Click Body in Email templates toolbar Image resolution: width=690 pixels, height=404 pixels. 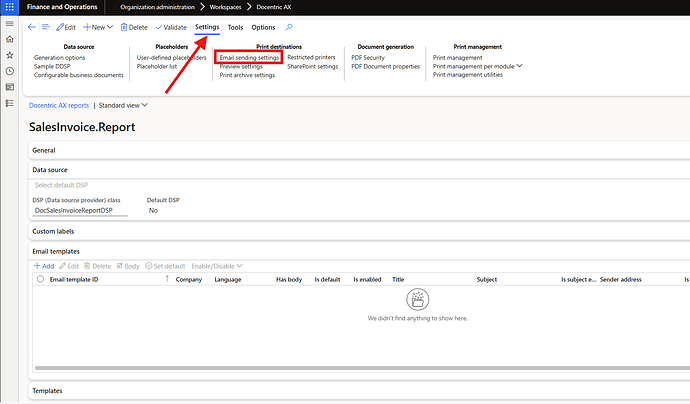point(128,266)
